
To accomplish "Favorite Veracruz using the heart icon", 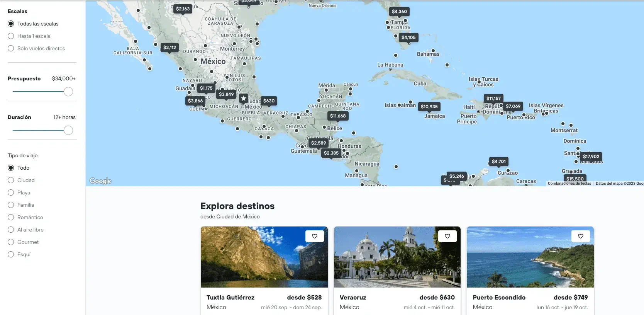I will pyautogui.click(x=447, y=236).
